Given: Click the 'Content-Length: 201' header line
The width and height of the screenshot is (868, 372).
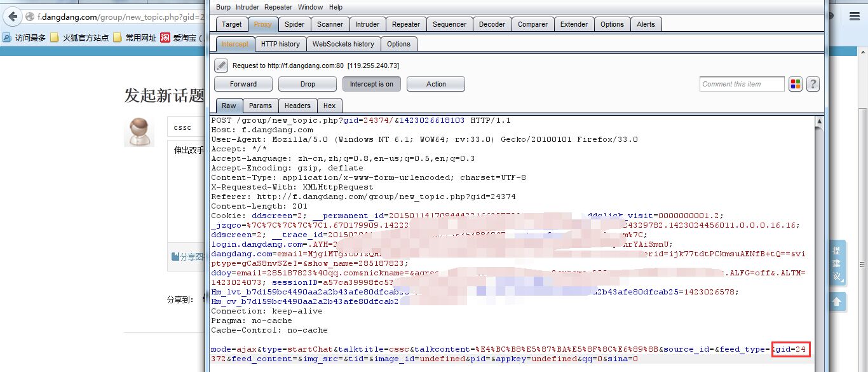Looking at the screenshot, I should (x=259, y=206).
